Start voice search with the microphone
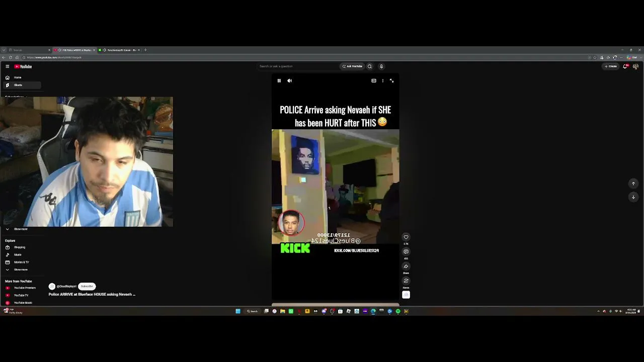The image size is (644, 362). click(381, 66)
